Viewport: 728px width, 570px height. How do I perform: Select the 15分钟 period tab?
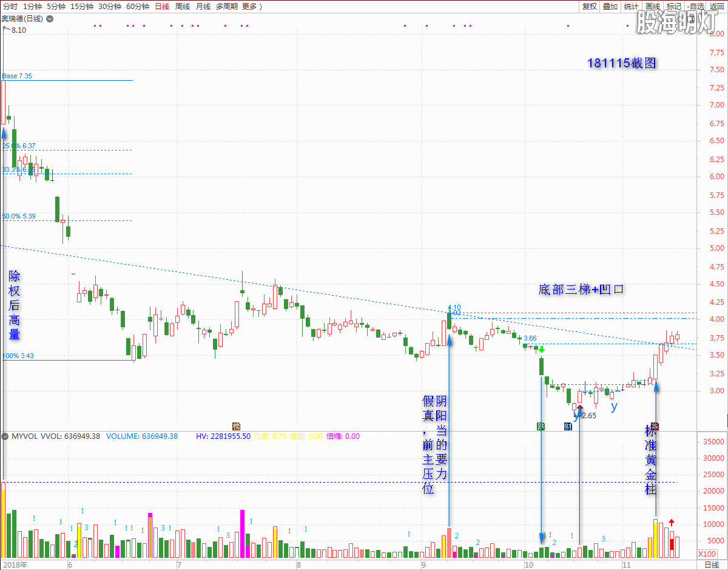(x=82, y=7)
